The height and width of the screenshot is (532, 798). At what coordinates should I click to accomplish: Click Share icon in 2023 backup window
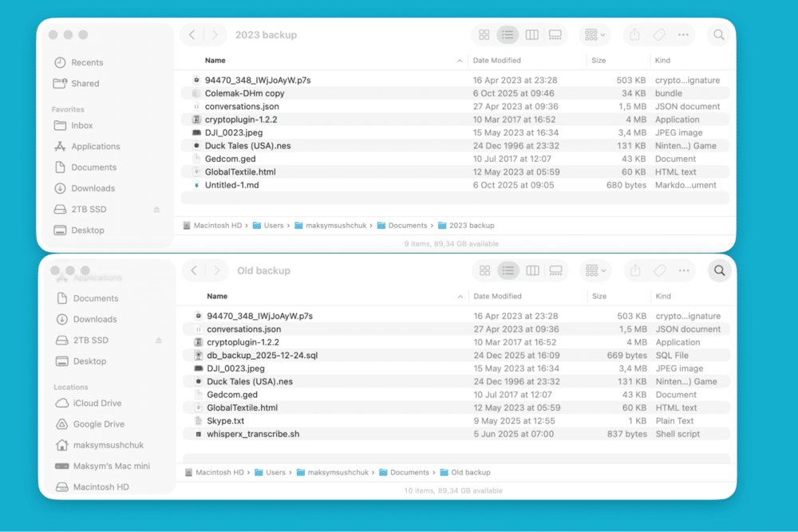tap(634, 34)
